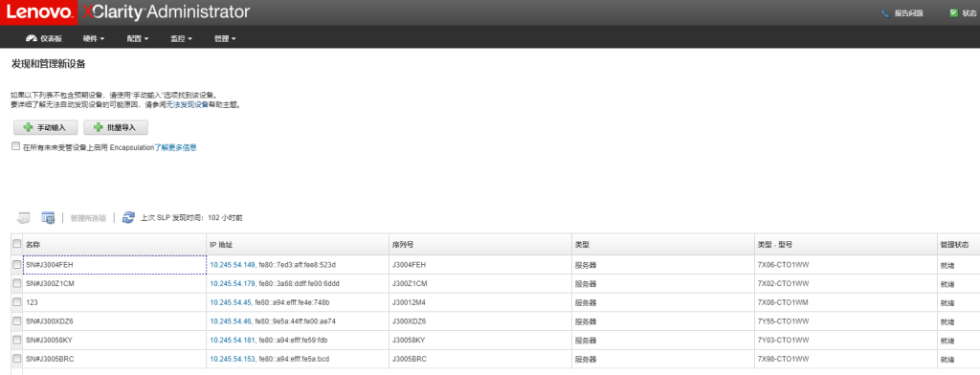Viewport: 980px width, 375px height.
Task: Open IP link 10.245.54.181
Action: (x=233, y=340)
